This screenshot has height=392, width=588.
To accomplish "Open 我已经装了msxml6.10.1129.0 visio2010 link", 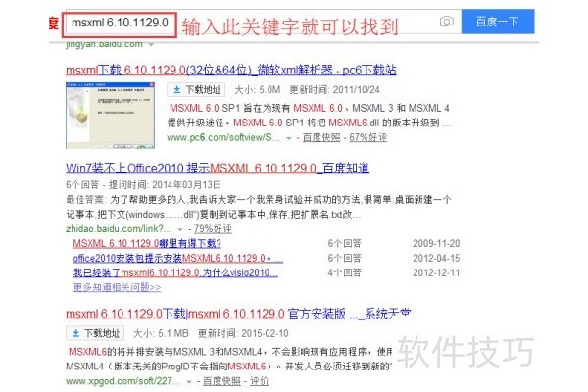I will click(x=175, y=272).
